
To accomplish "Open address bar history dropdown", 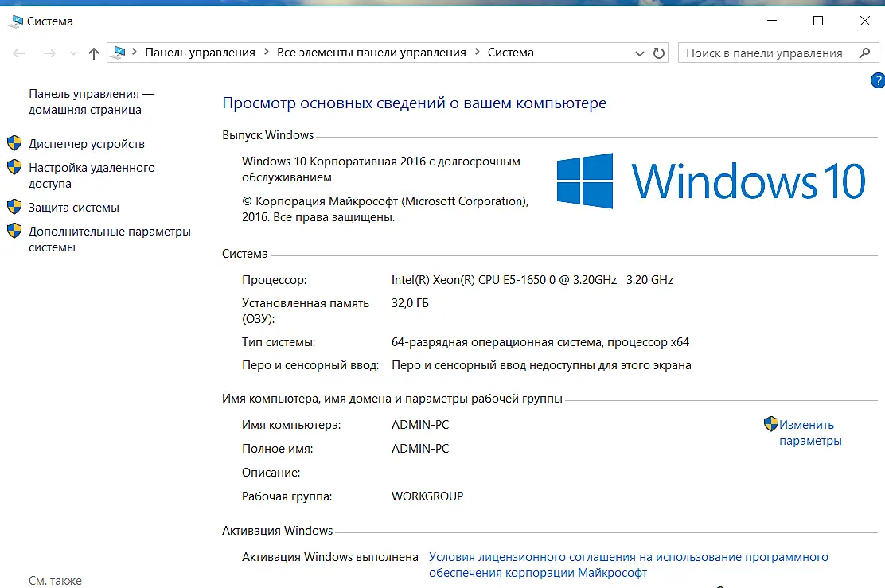I will pyautogui.click(x=640, y=53).
